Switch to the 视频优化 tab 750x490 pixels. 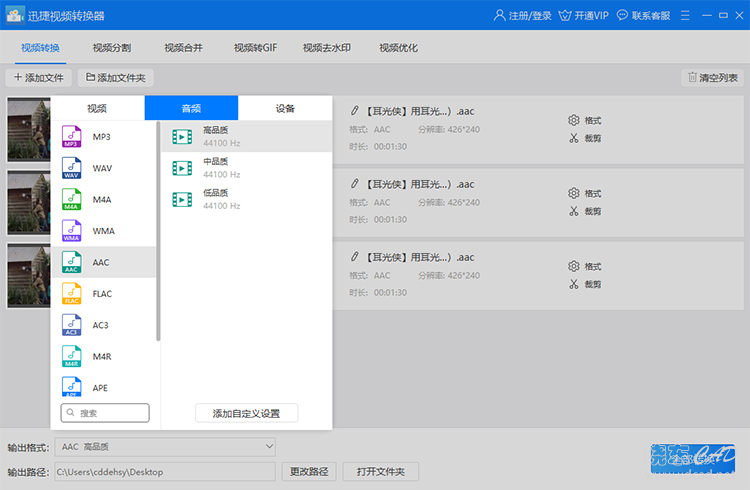pyautogui.click(x=398, y=48)
